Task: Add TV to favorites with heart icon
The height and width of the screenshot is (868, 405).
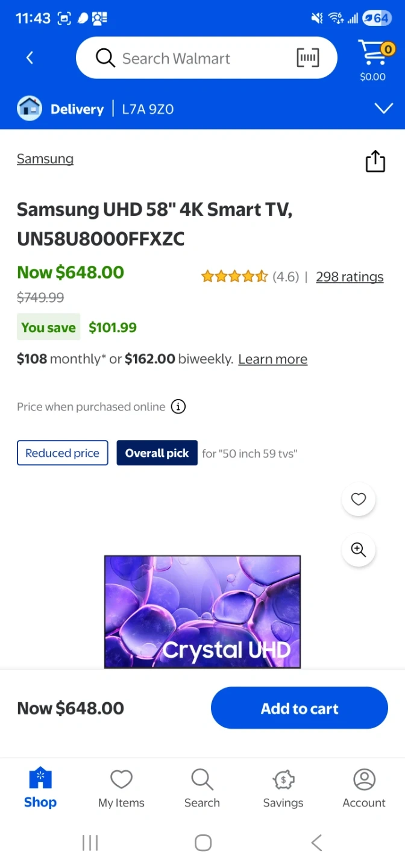Action: click(359, 499)
